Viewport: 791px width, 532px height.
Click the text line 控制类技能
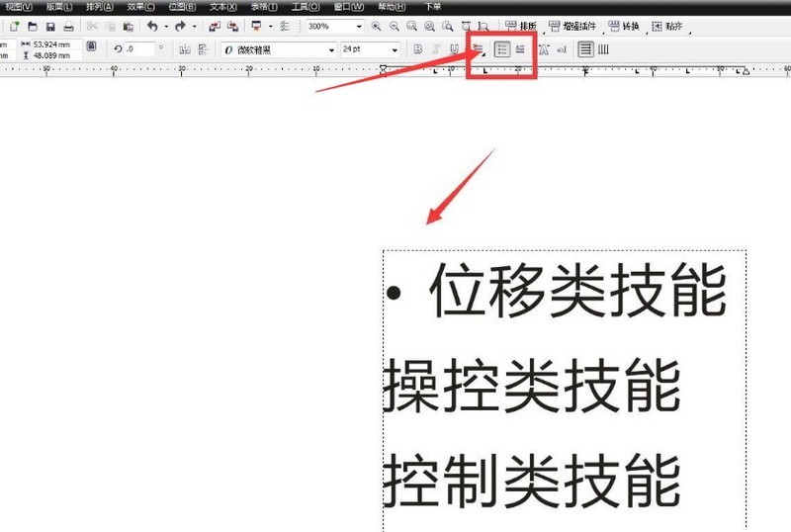tap(532, 481)
